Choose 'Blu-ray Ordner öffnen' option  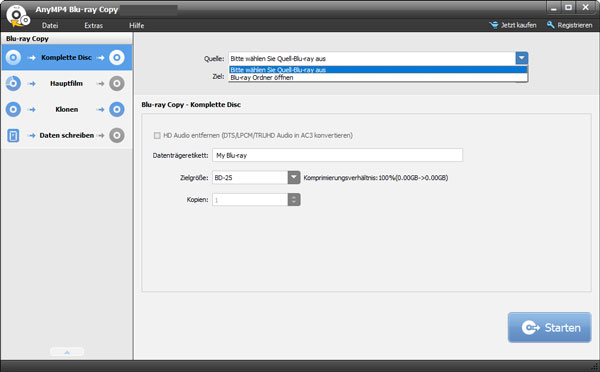point(378,77)
